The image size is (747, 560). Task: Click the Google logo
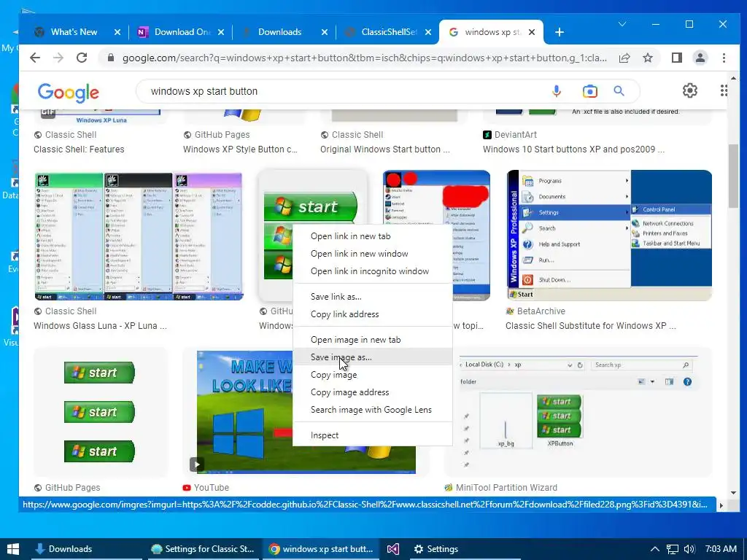click(68, 93)
